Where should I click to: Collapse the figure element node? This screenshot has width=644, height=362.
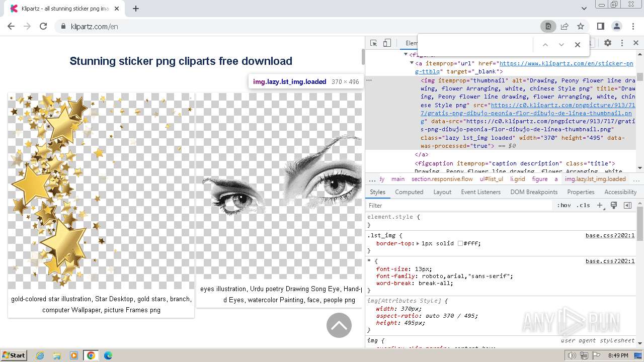[x=406, y=54]
